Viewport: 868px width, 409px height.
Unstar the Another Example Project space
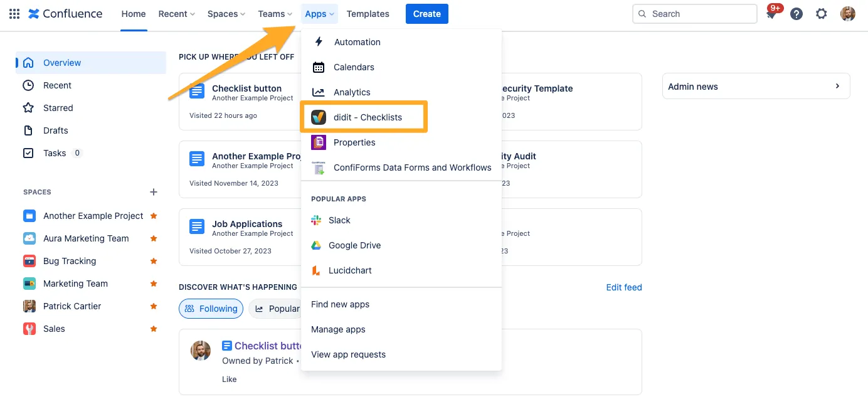pyautogui.click(x=154, y=216)
